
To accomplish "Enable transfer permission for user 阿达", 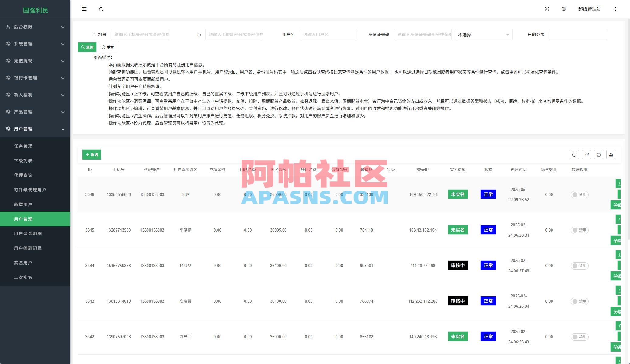I will (x=580, y=194).
